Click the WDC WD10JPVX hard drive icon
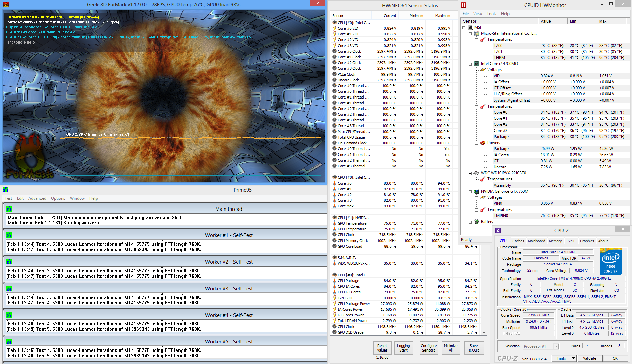 coord(476,173)
